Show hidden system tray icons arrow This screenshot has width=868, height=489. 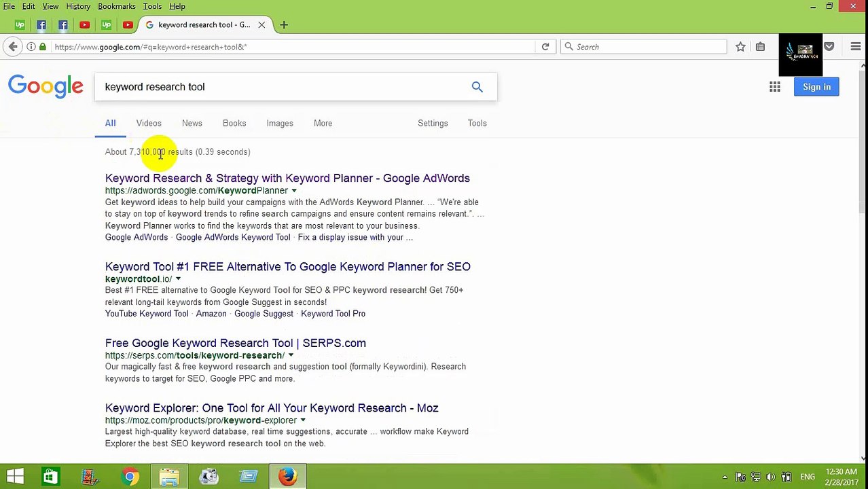click(725, 477)
